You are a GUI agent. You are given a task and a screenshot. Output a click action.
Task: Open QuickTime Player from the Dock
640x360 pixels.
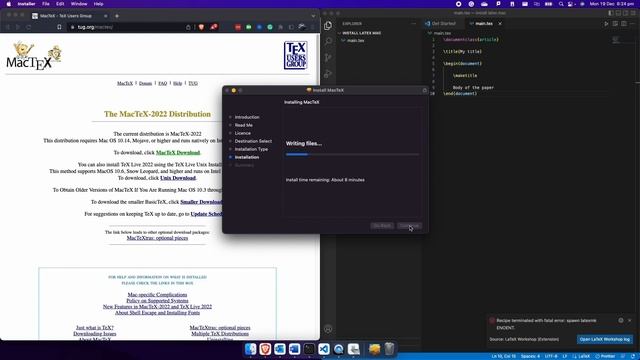[338, 349]
